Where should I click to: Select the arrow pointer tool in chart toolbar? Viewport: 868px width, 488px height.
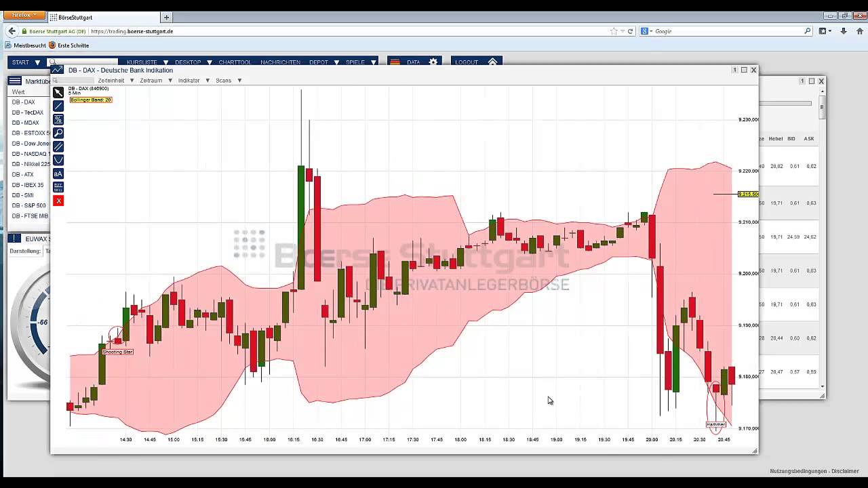coord(58,92)
